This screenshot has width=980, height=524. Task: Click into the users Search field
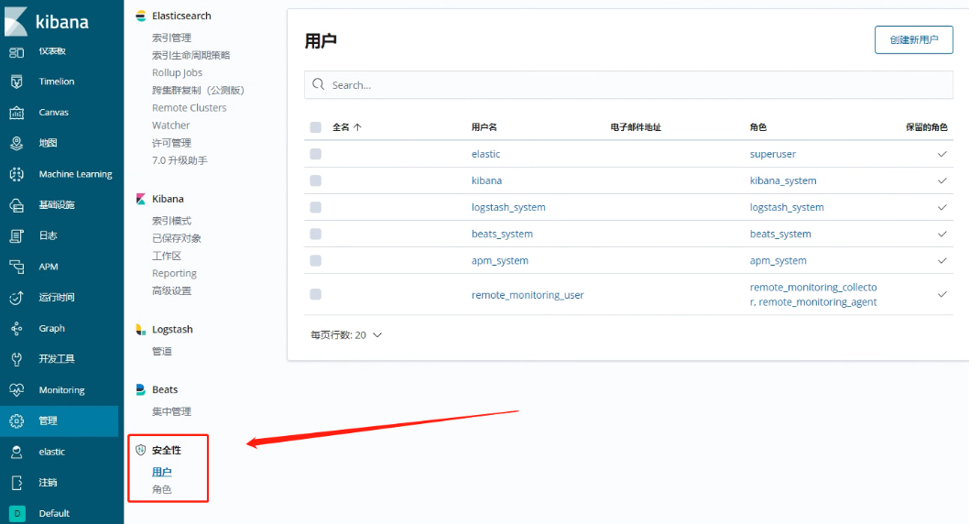(628, 84)
